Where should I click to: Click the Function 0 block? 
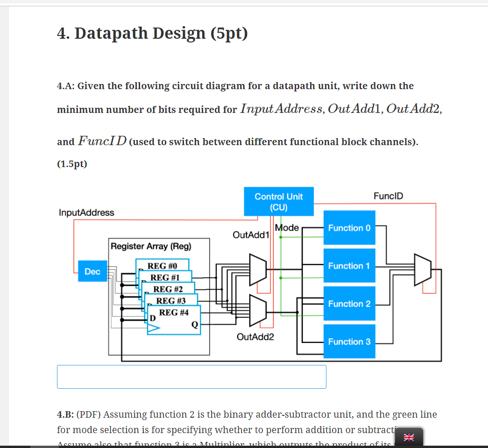[x=349, y=228]
